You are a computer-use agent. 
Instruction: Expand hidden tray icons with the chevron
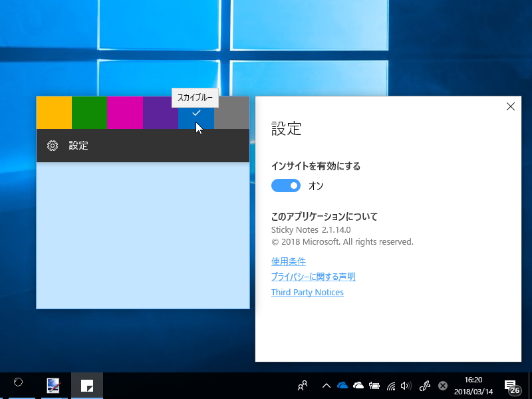click(327, 385)
